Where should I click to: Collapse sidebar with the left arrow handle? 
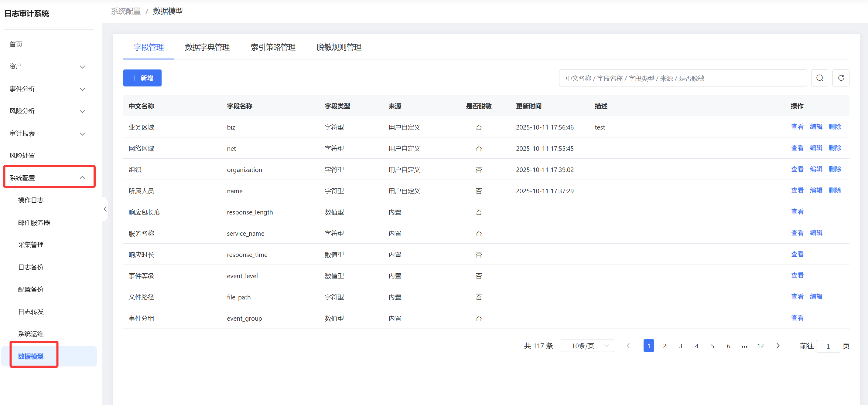click(x=105, y=209)
